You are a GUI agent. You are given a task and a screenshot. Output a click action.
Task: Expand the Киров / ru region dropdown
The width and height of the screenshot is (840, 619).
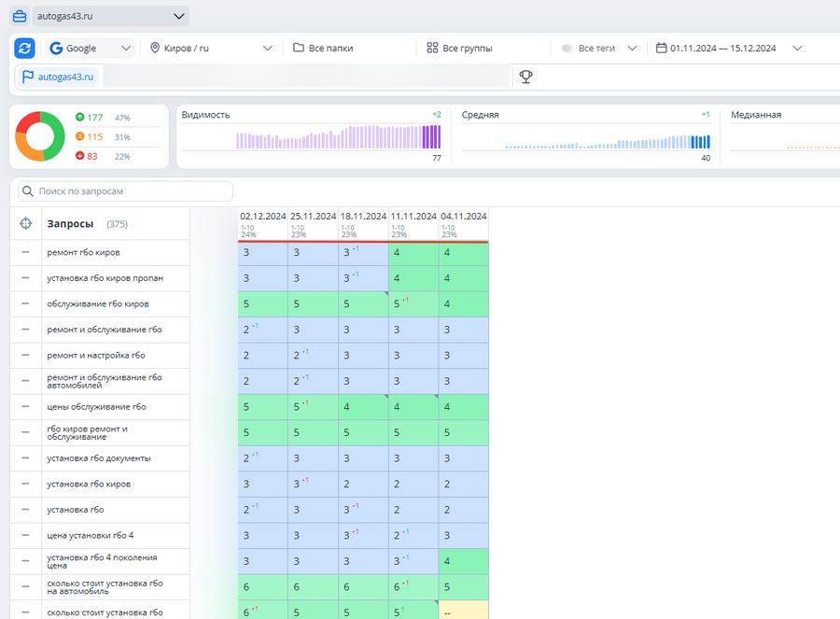(212, 48)
